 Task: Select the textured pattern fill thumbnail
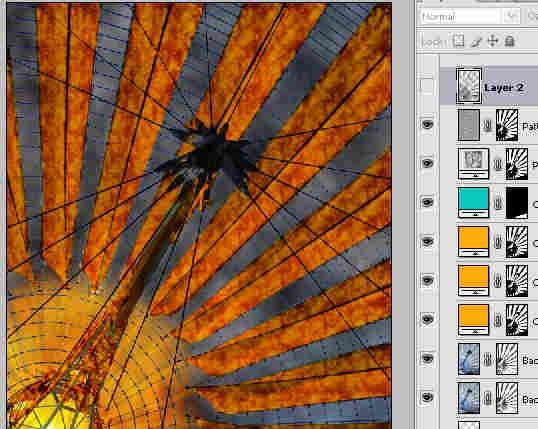pyautogui.click(x=473, y=164)
